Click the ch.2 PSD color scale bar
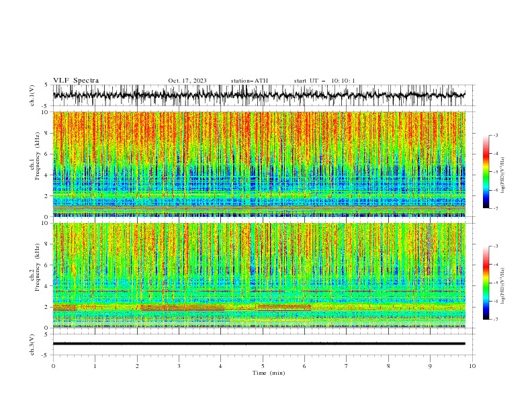Viewport: 532px width, 411px height. (486, 283)
